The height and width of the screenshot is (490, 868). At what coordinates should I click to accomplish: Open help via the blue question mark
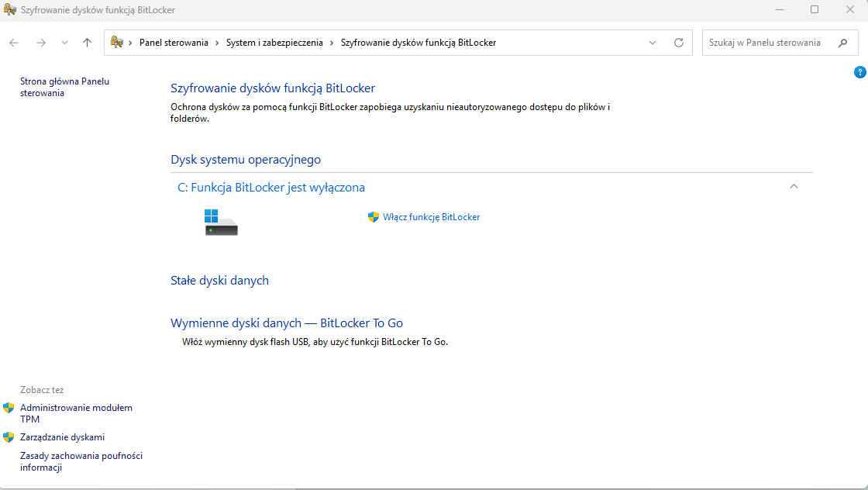click(x=859, y=72)
